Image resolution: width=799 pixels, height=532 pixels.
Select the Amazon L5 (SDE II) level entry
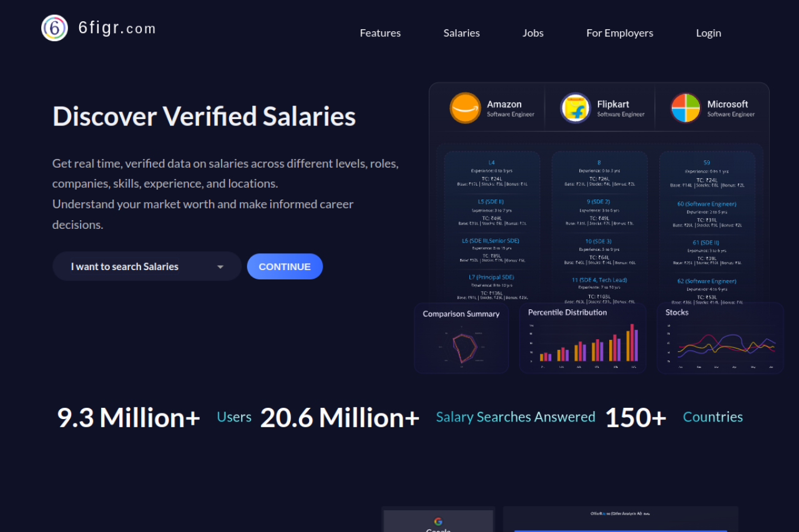[491, 201]
